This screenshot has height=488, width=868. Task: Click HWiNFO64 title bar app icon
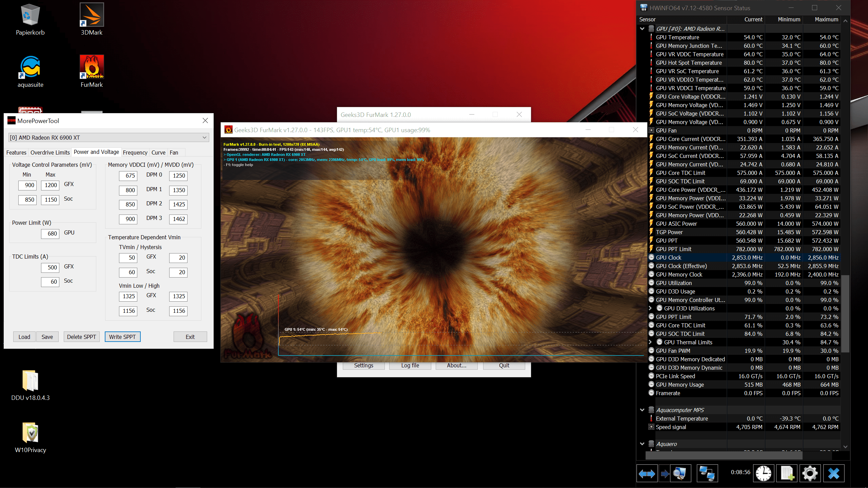tap(644, 8)
